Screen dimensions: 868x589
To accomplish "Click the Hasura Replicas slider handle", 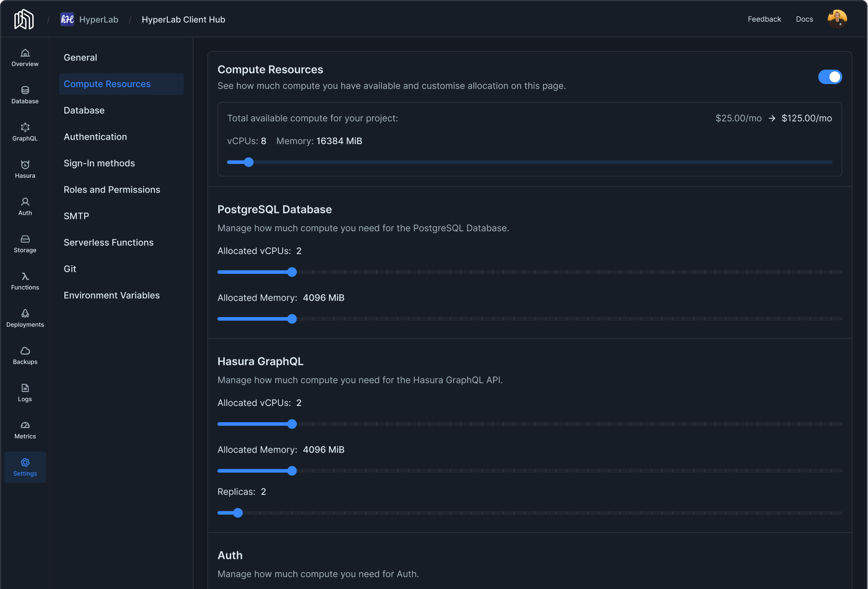I will click(x=238, y=513).
